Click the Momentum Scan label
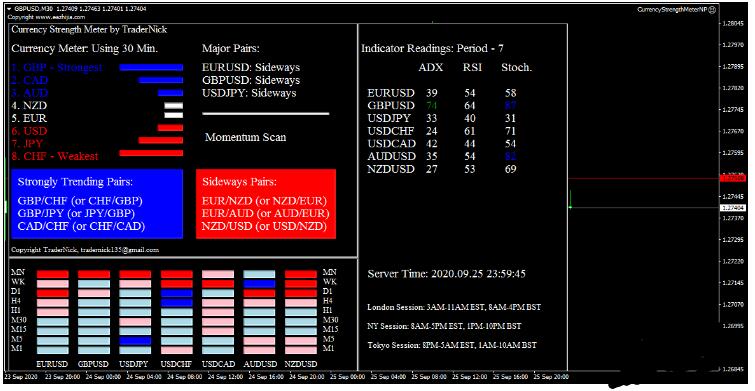755x391 pixels. tap(246, 137)
